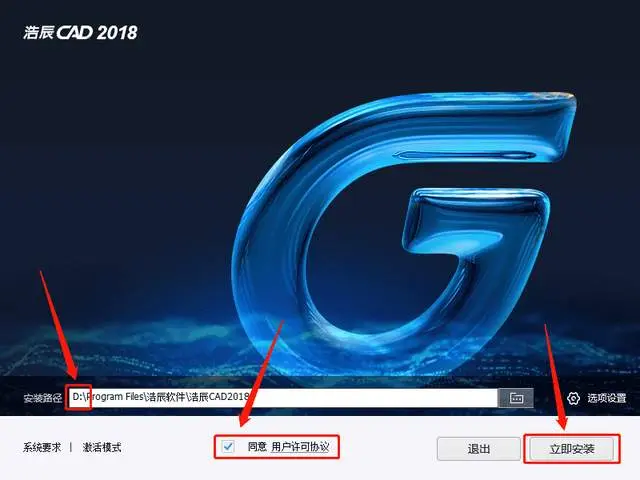Click the 浩辰CAD 2018 logo
640x480 pixels.
click(80, 33)
